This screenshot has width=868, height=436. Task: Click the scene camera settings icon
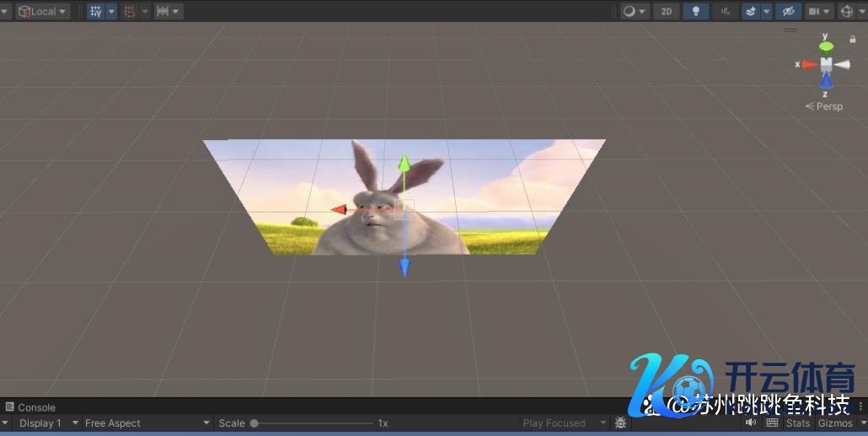click(814, 12)
